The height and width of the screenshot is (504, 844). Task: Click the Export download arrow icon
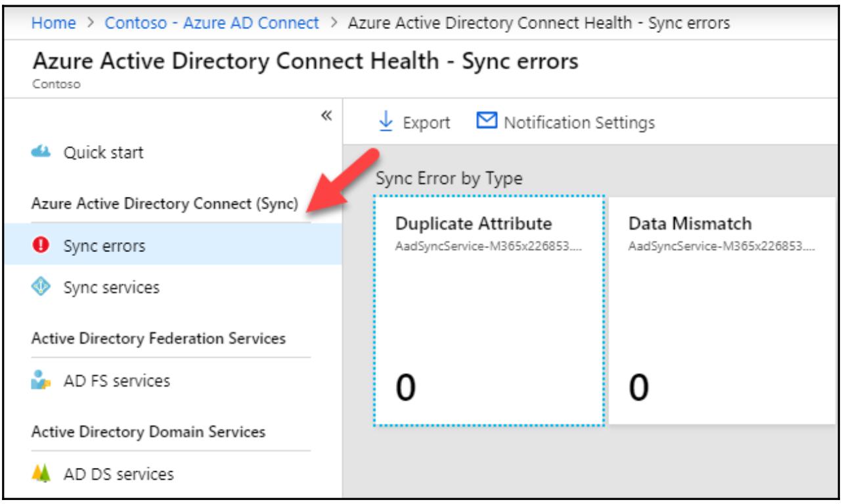click(x=386, y=122)
